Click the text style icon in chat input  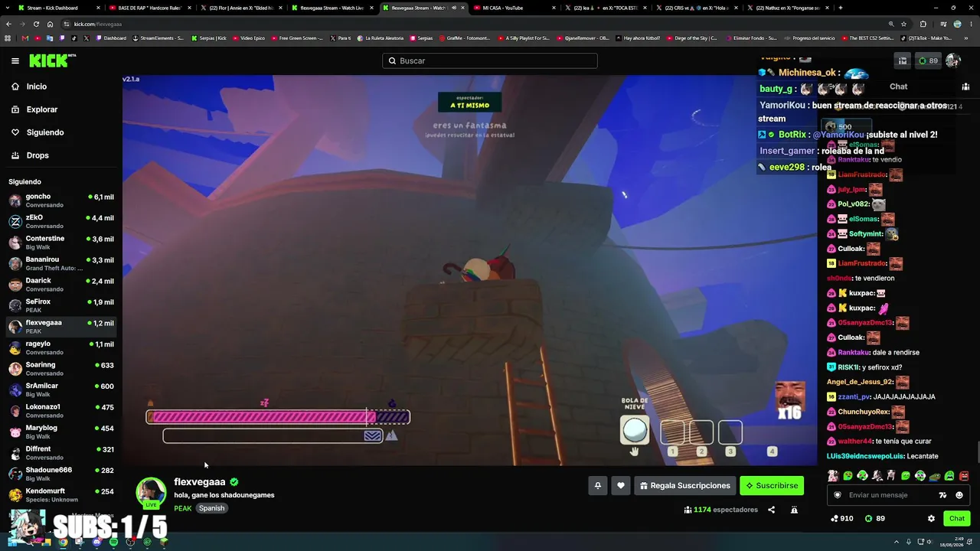pos(942,495)
